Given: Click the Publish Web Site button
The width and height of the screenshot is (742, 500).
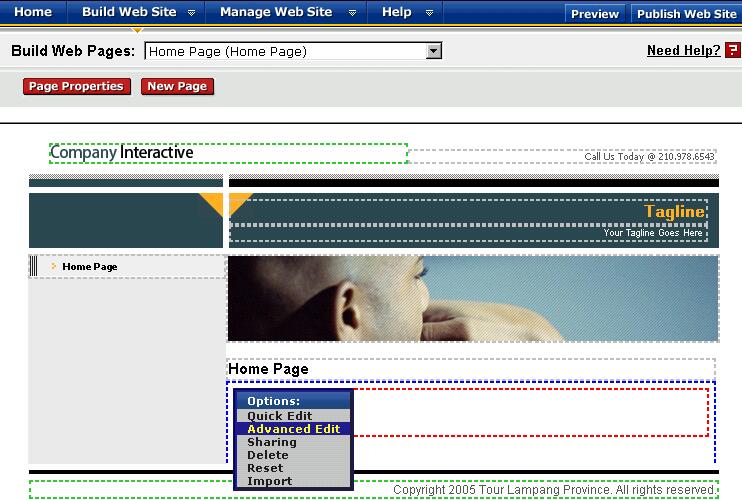Looking at the screenshot, I should [686, 14].
